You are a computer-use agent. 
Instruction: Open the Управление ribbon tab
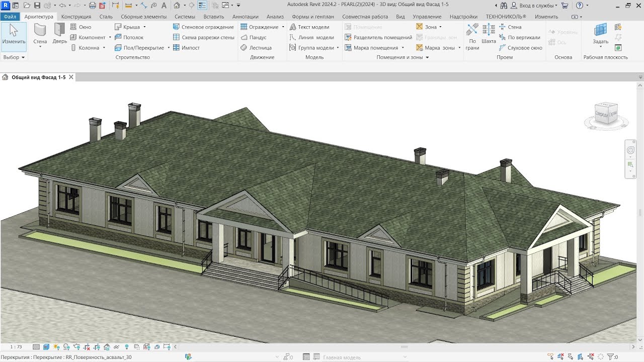point(427,17)
